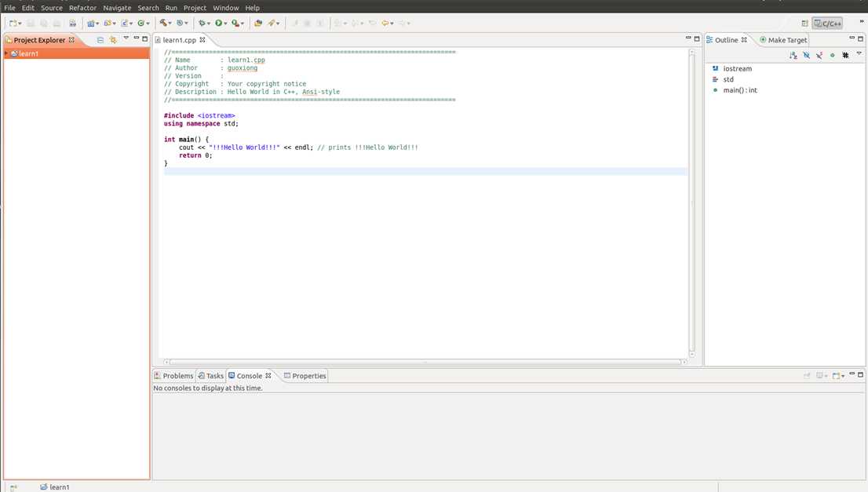Click the iostream include icon in Outline
The width and height of the screenshot is (868, 492).
click(x=715, y=68)
